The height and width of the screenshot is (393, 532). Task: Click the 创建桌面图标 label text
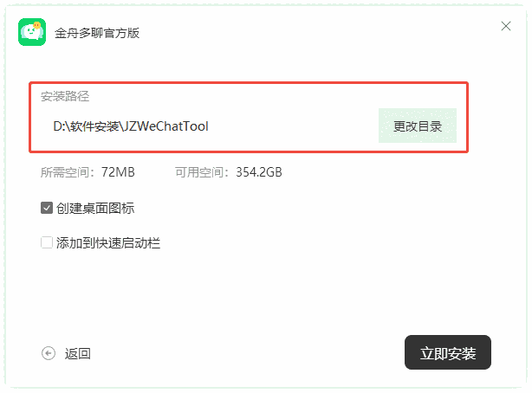click(95, 209)
